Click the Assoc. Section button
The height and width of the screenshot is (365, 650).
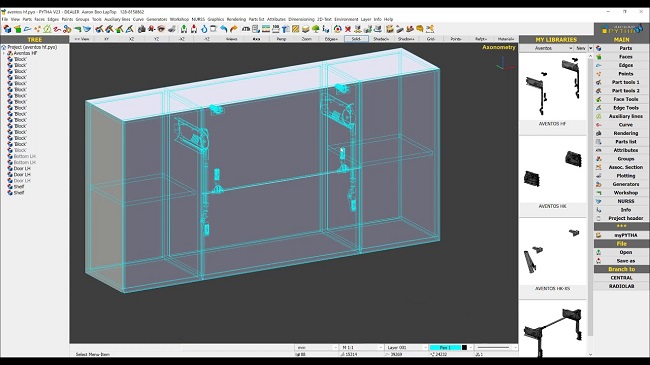[621, 167]
